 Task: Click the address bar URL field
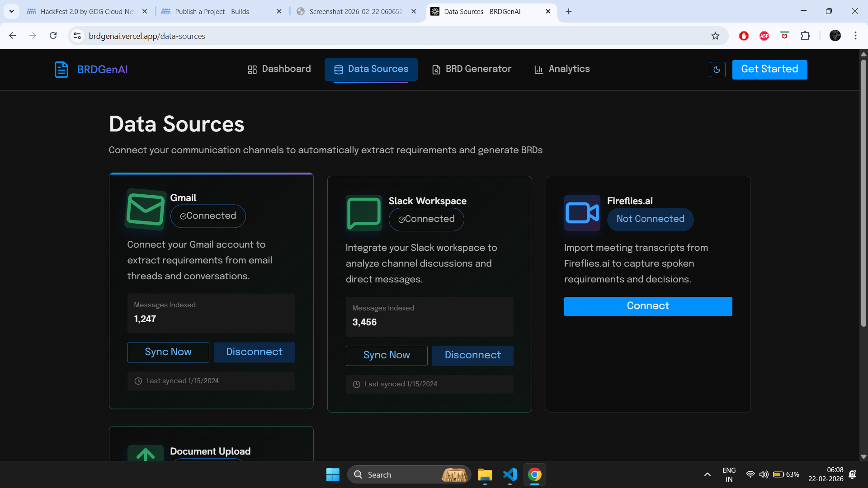point(398,36)
